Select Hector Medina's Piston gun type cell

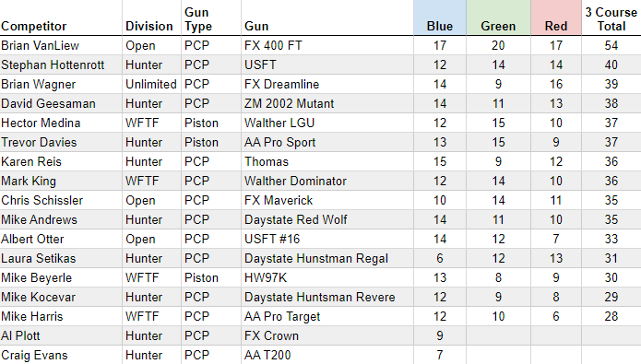211,123
